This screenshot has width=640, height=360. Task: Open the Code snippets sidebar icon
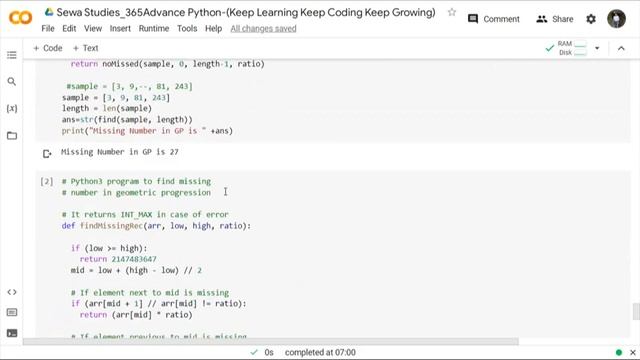(12, 292)
